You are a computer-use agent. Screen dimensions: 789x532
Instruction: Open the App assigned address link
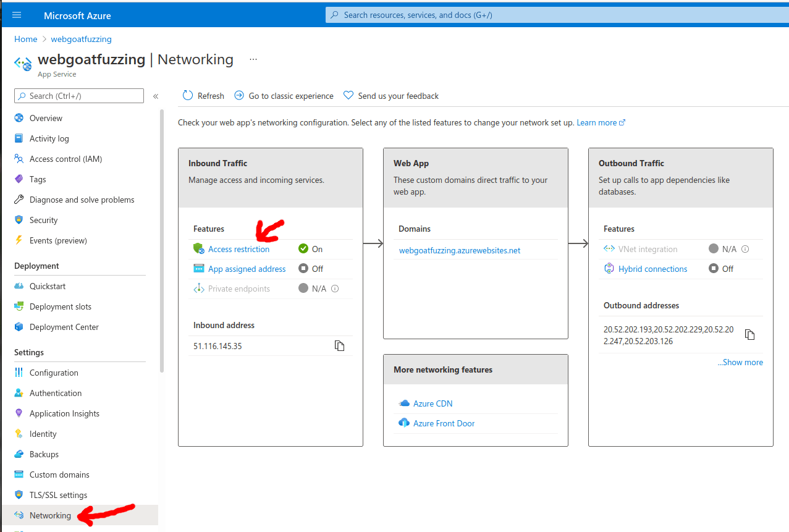[247, 269]
